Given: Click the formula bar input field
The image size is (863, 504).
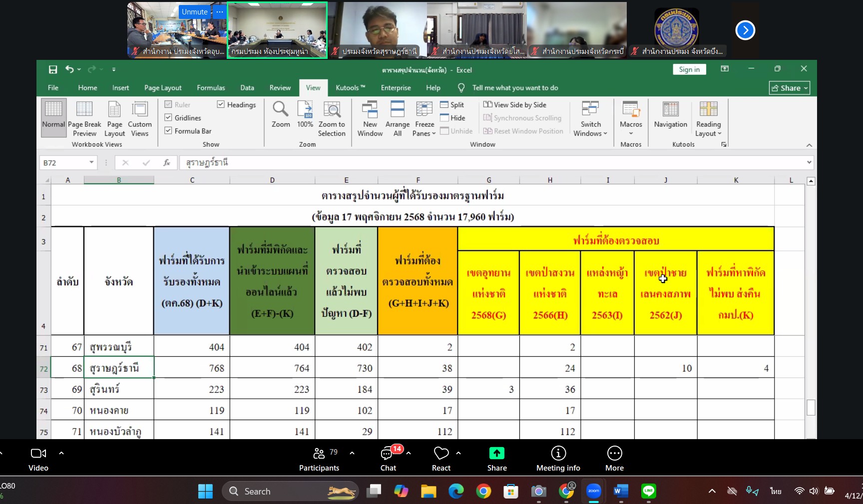Looking at the screenshot, I should pos(489,163).
